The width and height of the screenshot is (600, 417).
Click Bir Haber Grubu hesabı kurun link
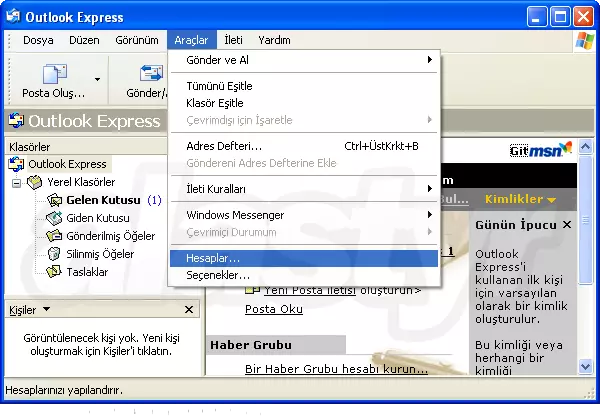click(x=336, y=369)
